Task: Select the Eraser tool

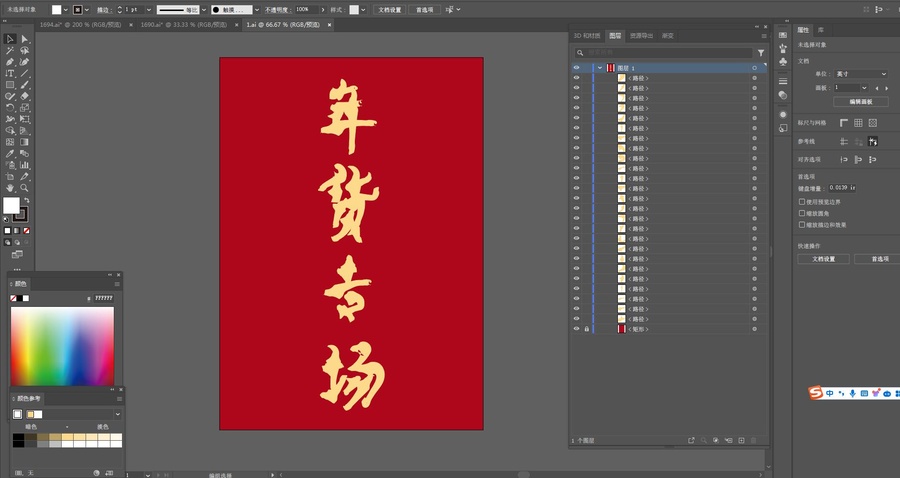Action: [x=25, y=96]
